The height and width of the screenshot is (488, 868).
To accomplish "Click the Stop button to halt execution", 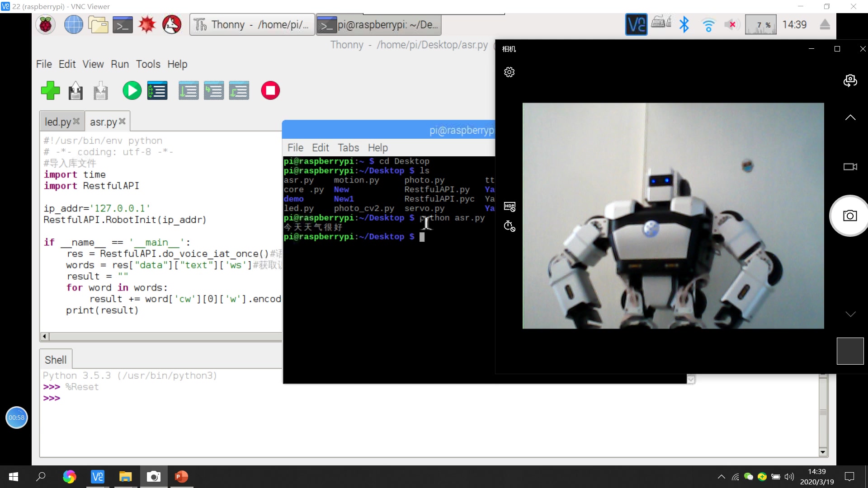I will point(269,91).
